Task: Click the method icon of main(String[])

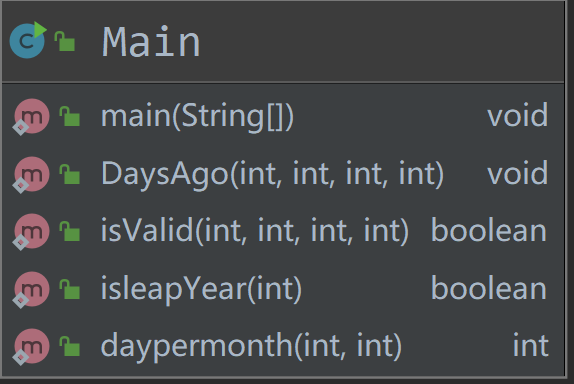Action: (31, 117)
